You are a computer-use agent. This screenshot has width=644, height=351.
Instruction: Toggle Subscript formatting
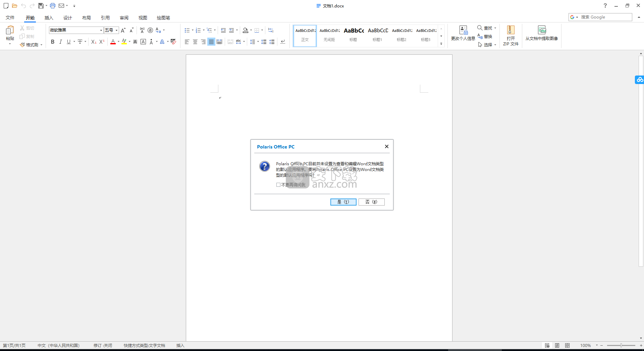click(94, 42)
